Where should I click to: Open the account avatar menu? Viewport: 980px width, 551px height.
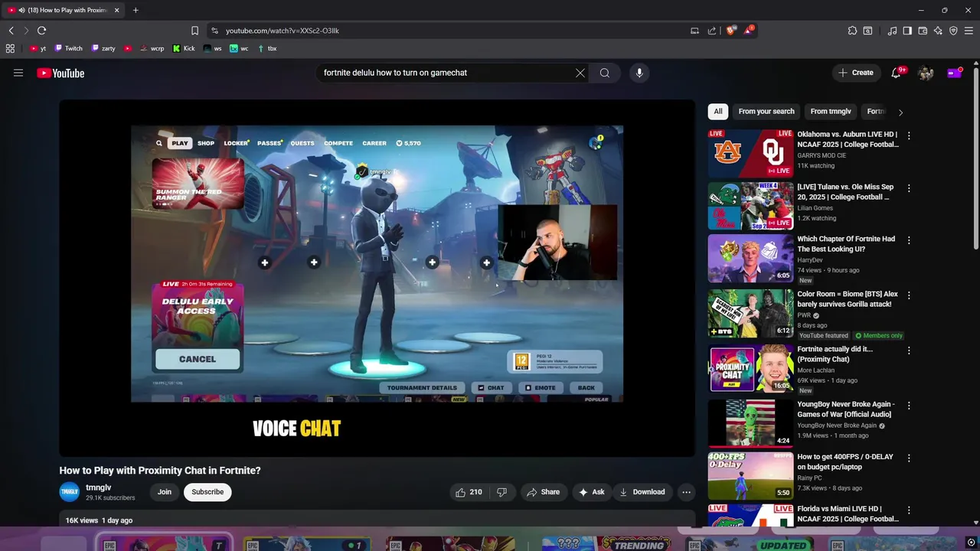click(x=926, y=73)
